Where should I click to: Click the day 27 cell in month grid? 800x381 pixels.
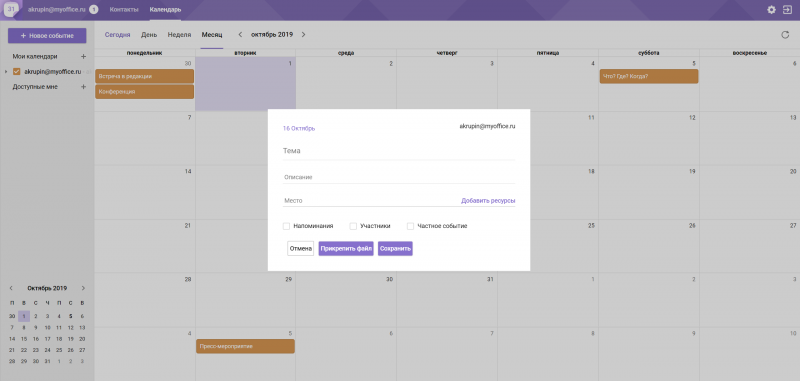point(749,246)
